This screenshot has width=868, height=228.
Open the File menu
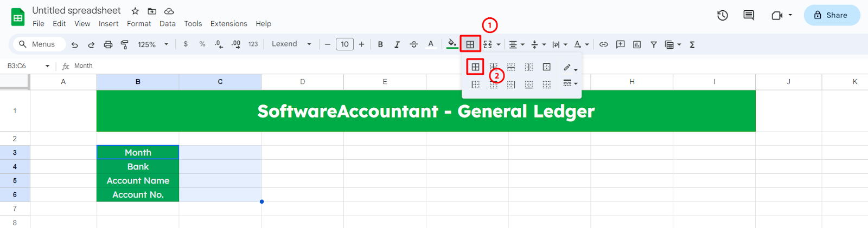pos(39,24)
